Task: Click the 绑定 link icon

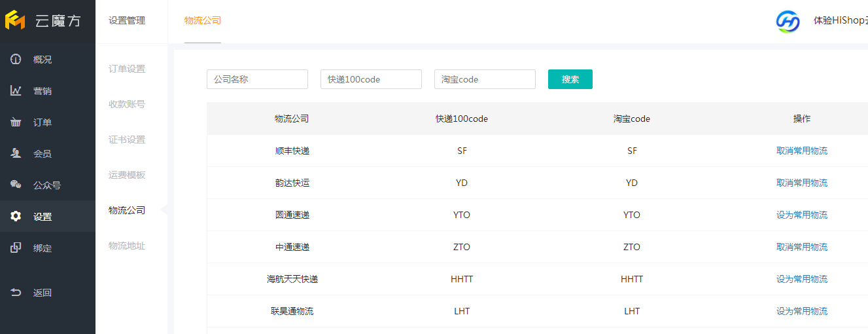Action: point(16,248)
